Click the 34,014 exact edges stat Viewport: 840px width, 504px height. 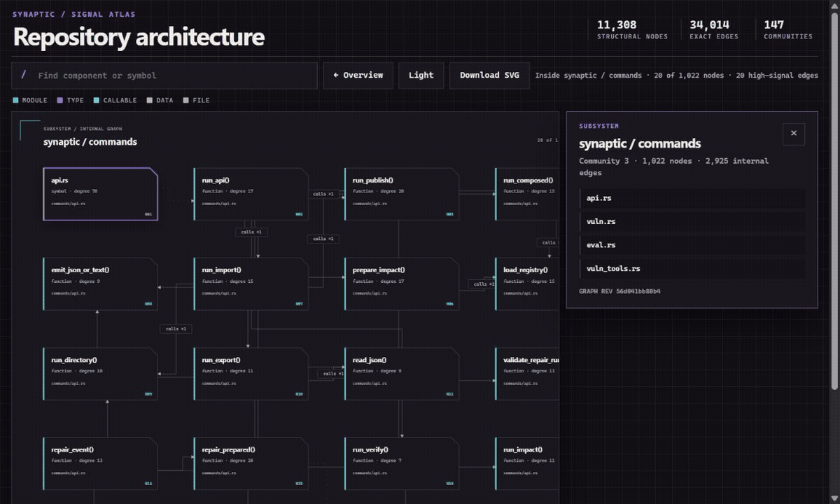pyautogui.click(x=714, y=29)
